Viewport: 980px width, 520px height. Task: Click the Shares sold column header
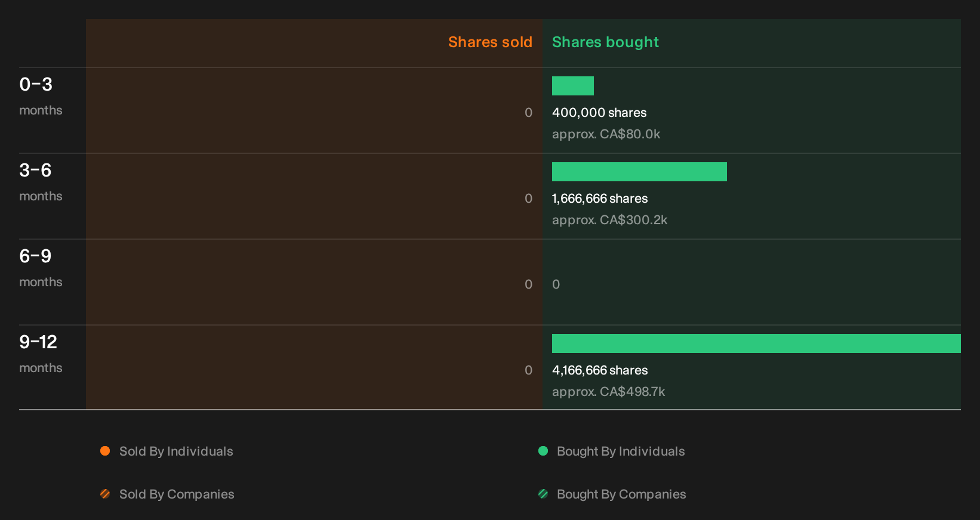pyautogui.click(x=490, y=42)
